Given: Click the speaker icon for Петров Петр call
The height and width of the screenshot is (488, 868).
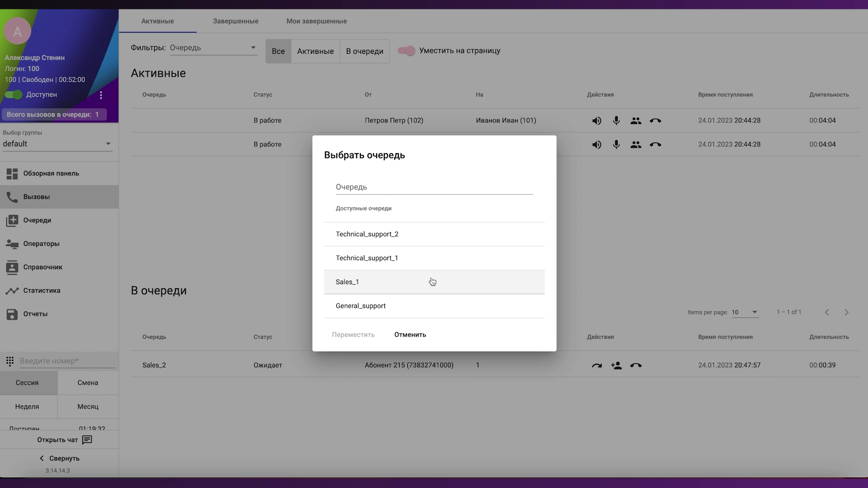Looking at the screenshot, I should pyautogui.click(x=597, y=121).
